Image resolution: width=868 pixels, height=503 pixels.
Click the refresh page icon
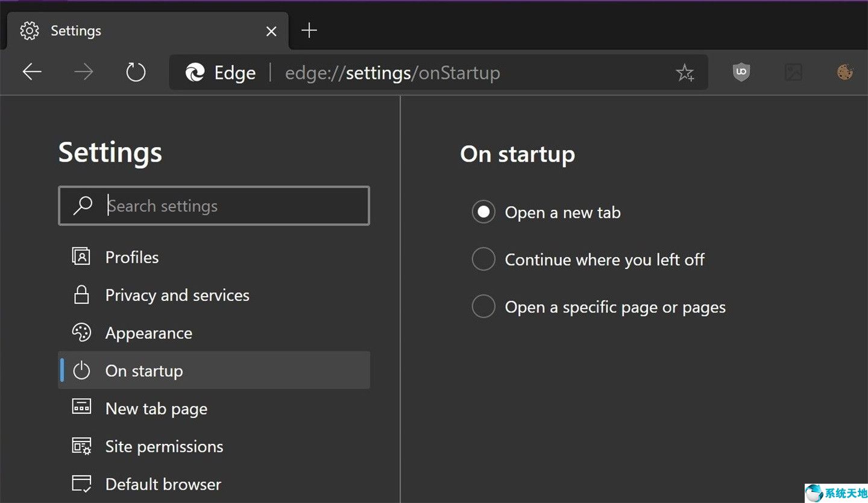click(136, 73)
